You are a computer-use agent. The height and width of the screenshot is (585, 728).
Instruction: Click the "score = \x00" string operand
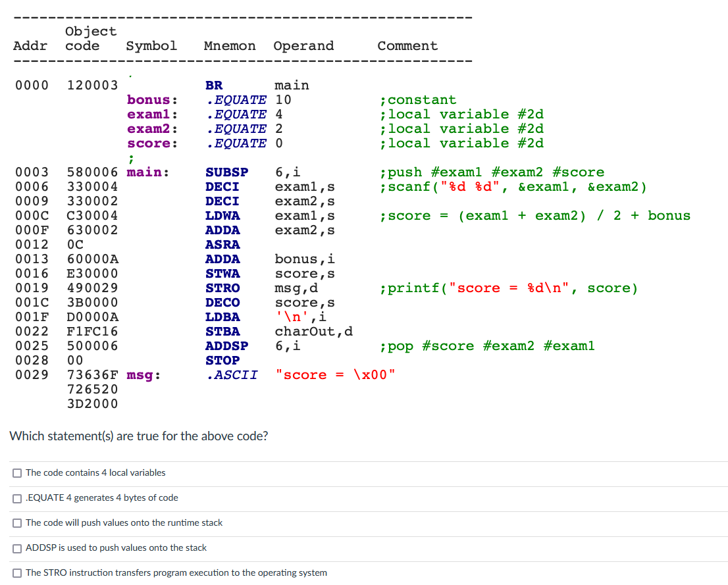(335, 374)
